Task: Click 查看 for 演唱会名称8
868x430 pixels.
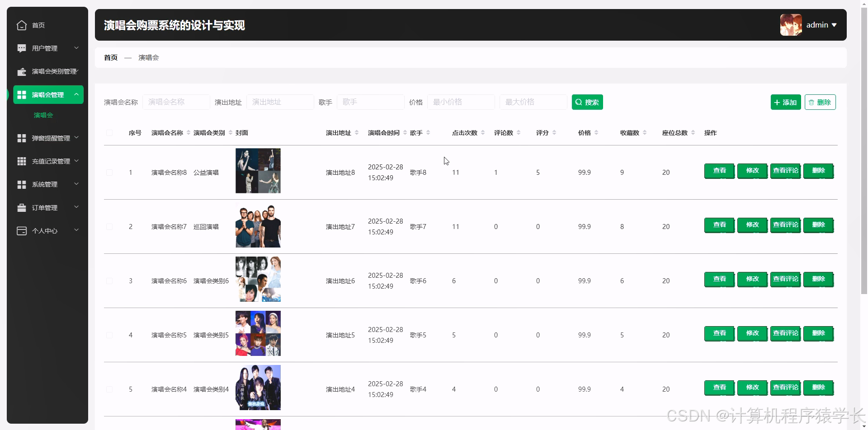Action: 719,171
